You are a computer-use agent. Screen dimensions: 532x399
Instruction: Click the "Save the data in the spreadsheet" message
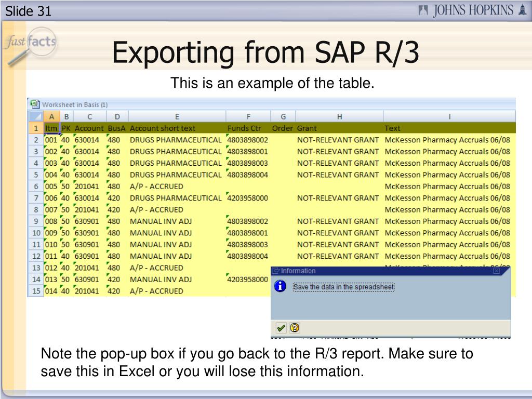(x=344, y=287)
